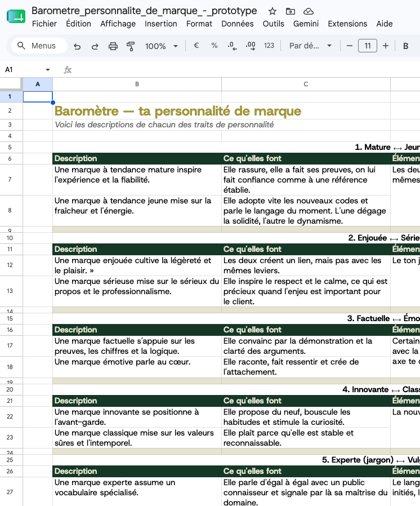Increase font size with plus button
The width and height of the screenshot is (420, 506).
386,46
